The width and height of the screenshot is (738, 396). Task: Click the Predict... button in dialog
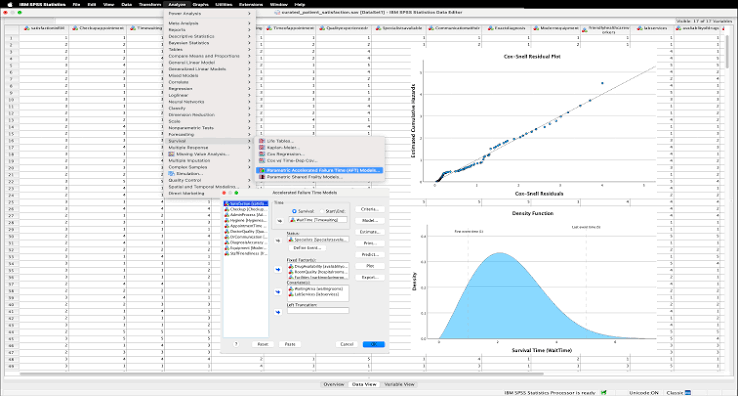(370, 255)
